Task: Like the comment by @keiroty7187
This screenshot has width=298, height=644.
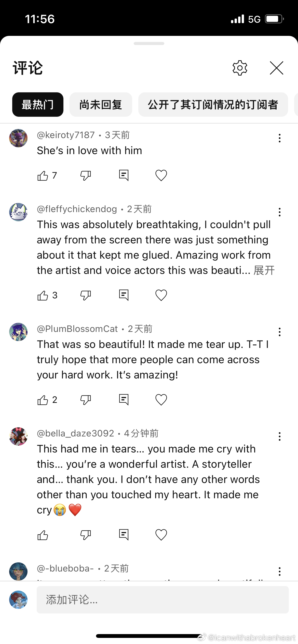Action: (43, 175)
